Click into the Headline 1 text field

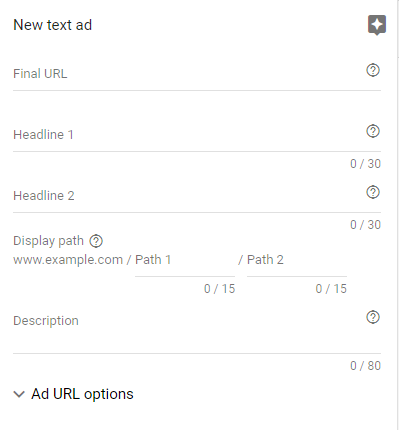point(188,135)
